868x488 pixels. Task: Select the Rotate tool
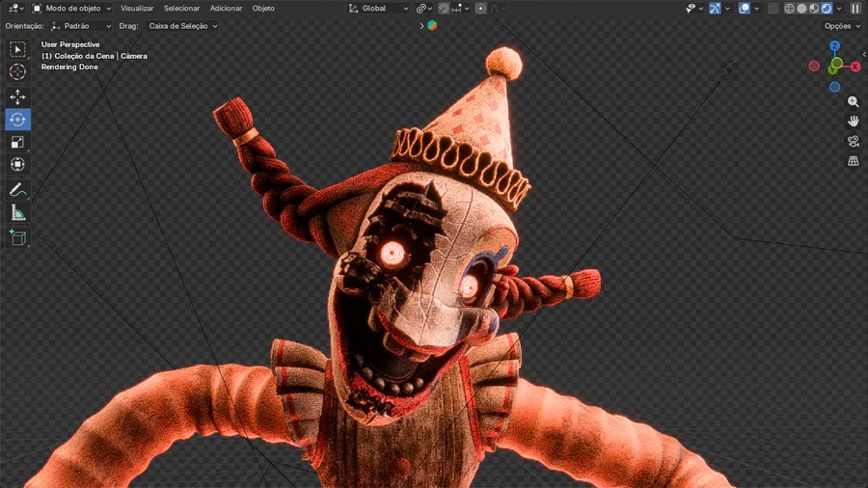click(x=17, y=120)
